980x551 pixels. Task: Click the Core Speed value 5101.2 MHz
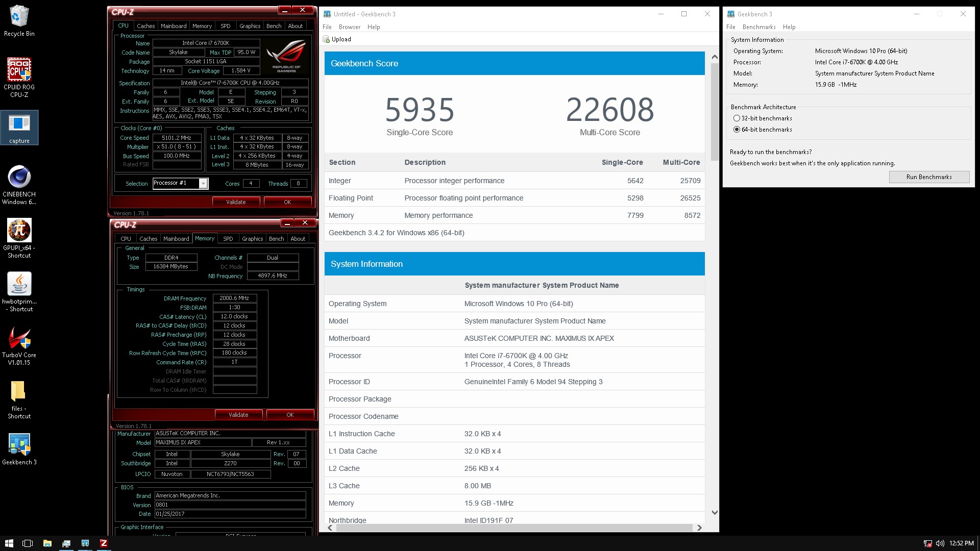click(x=177, y=138)
